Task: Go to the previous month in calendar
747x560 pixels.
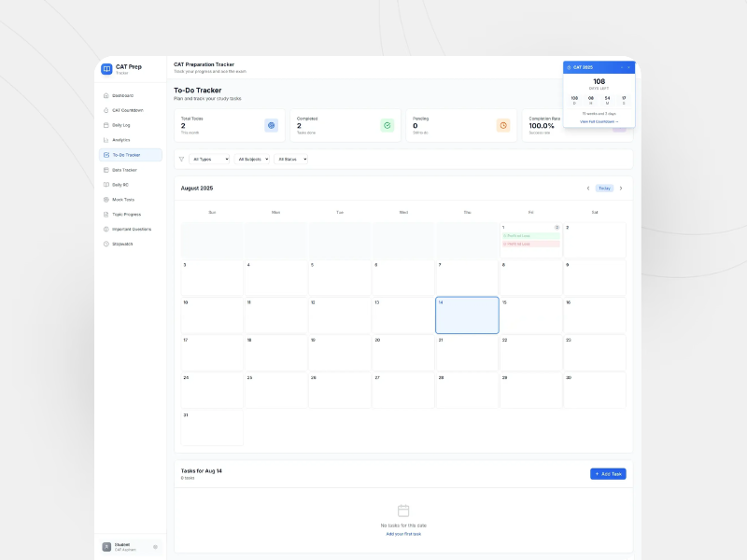Action: click(587, 189)
